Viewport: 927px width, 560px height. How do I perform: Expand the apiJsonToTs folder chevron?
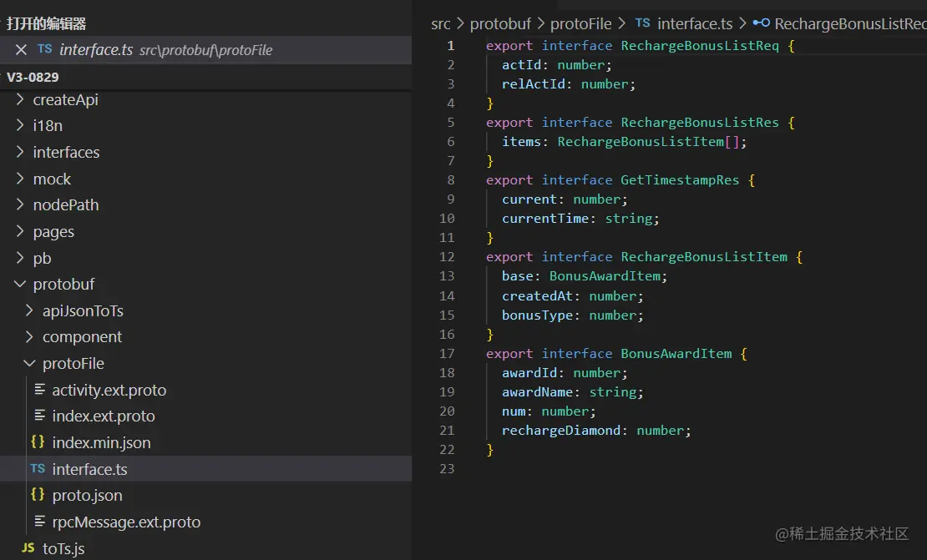click(29, 310)
